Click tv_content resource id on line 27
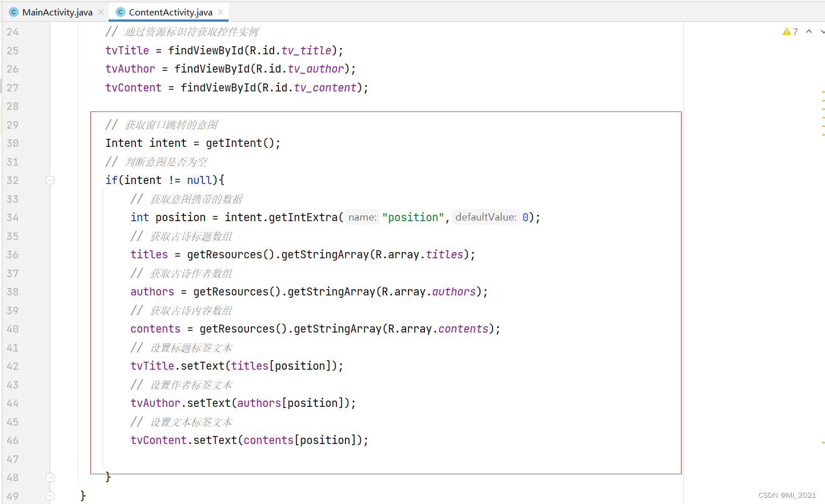The image size is (825, 504). 325,87
